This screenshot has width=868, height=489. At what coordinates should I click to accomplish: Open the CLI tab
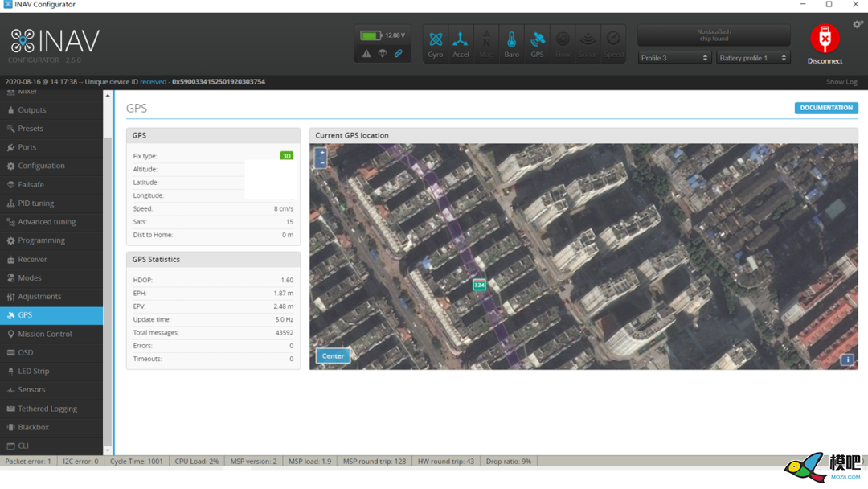(x=51, y=446)
